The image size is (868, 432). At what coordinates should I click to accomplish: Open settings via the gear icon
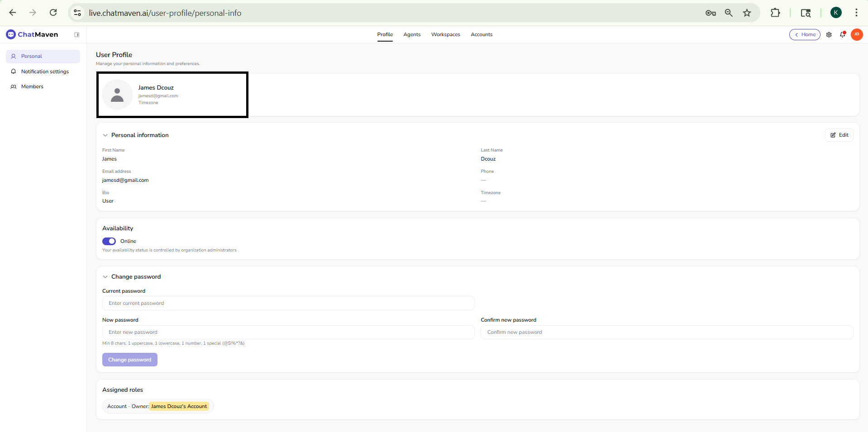829,34
